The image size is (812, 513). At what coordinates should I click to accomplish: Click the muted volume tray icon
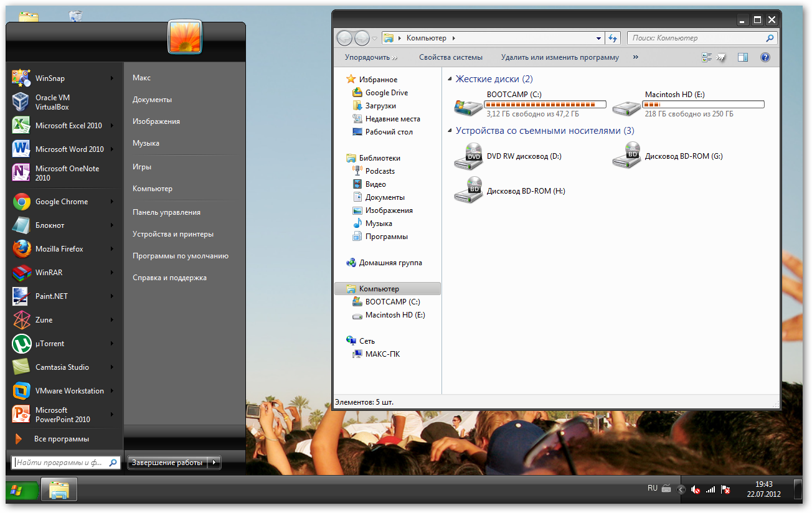[x=696, y=490]
